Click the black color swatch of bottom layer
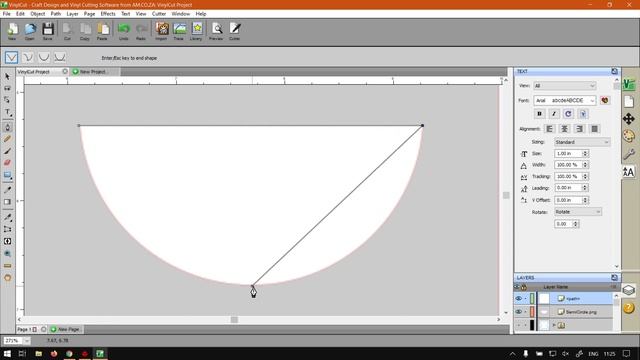Image resolution: width=640 pixels, height=360 pixels. pyautogui.click(x=532, y=325)
